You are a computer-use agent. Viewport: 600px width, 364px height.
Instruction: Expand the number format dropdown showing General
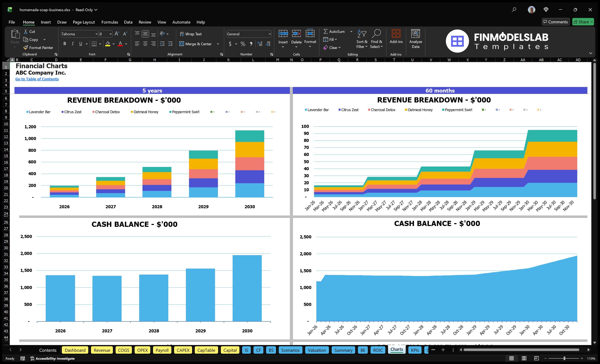[270, 34]
